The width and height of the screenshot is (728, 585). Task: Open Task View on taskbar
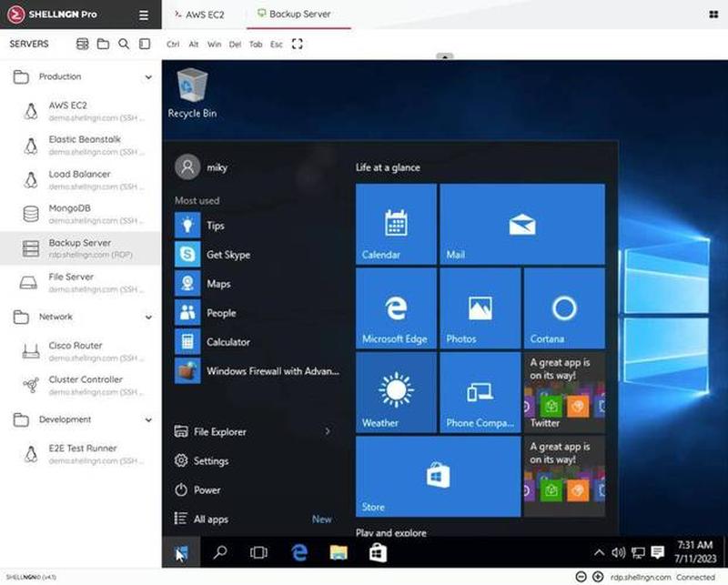258,552
